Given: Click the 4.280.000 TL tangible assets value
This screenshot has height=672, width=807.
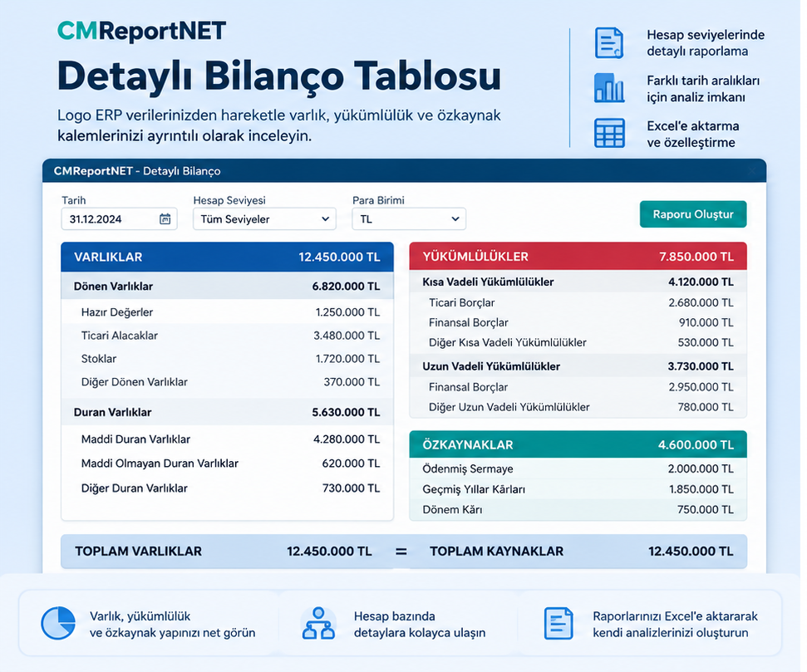Looking at the screenshot, I should (x=347, y=439).
